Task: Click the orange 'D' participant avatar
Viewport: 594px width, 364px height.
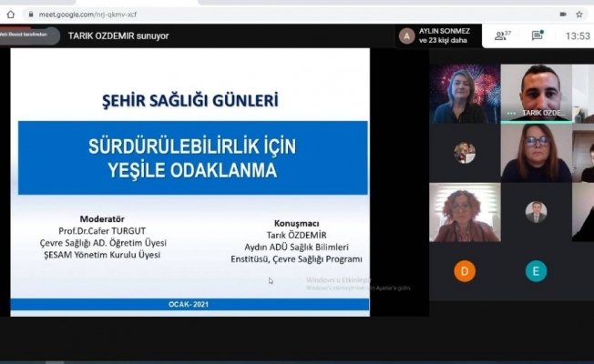Action: click(x=465, y=270)
